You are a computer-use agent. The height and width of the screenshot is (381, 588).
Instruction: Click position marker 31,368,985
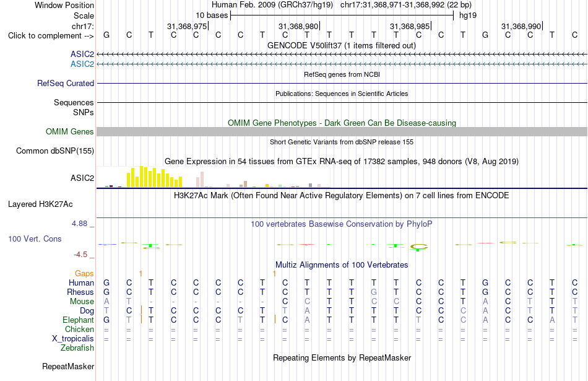pyautogui.click(x=410, y=26)
